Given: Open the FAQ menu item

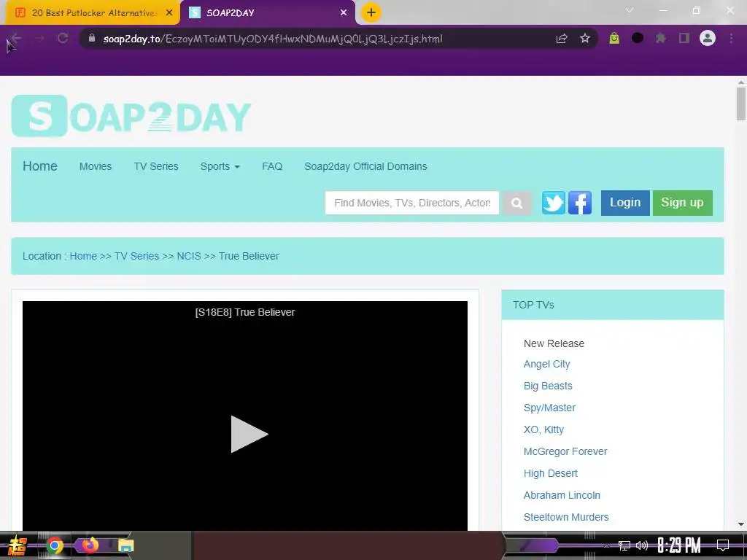Looking at the screenshot, I should coord(272,167).
